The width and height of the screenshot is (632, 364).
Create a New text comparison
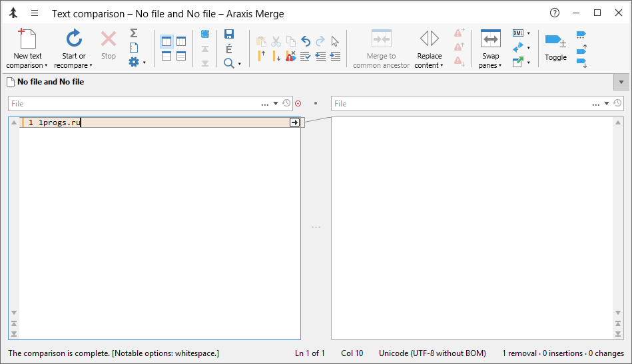click(27, 49)
